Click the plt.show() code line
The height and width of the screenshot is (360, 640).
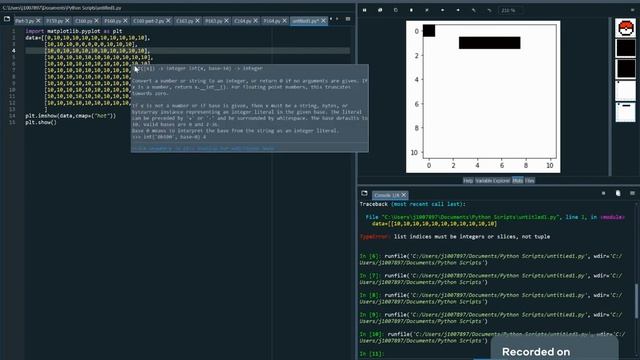click(41, 122)
